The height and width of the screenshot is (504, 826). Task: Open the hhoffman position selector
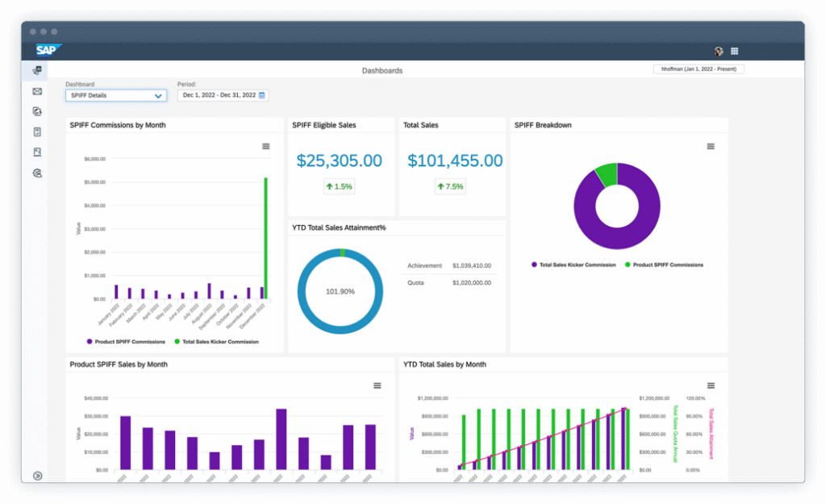point(699,69)
